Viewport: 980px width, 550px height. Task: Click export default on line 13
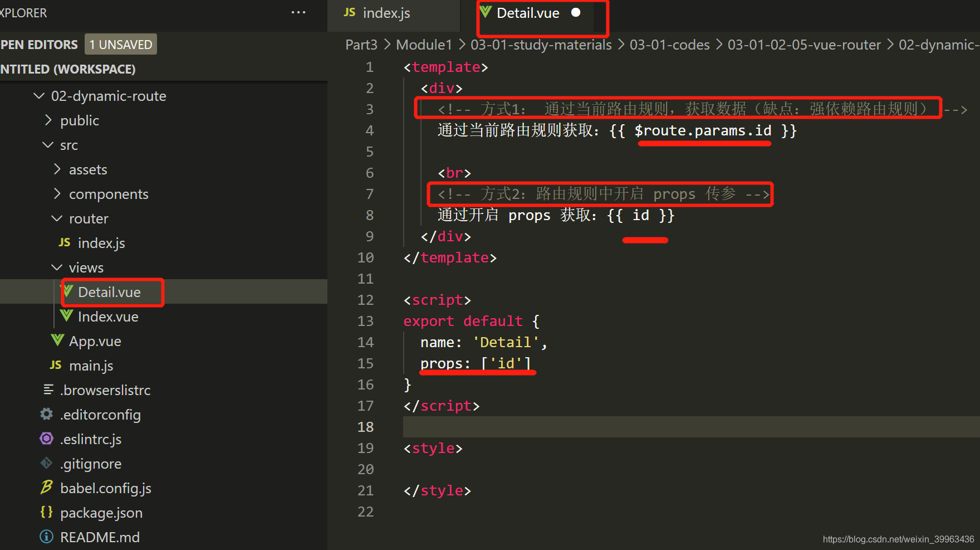click(x=463, y=322)
